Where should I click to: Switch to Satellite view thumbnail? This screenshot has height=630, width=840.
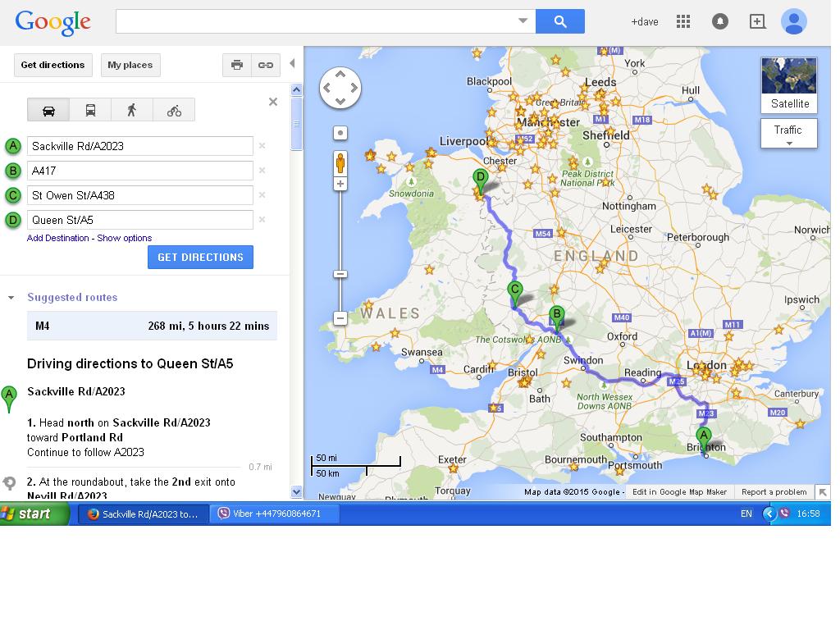click(789, 84)
